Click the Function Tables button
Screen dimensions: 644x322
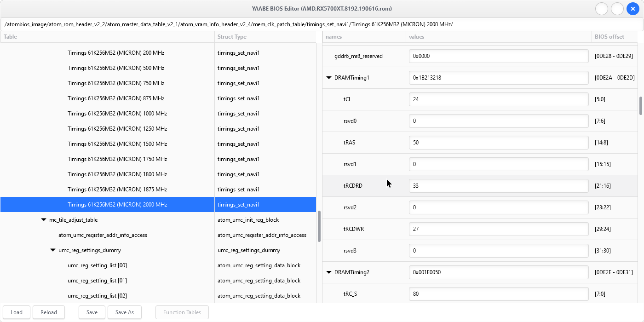click(182, 312)
